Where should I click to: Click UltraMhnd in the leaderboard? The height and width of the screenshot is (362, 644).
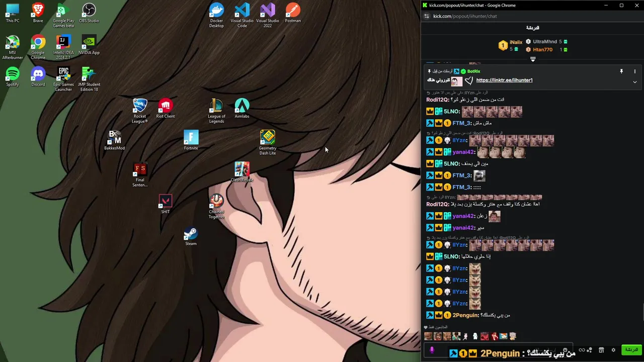pos(545,42)
